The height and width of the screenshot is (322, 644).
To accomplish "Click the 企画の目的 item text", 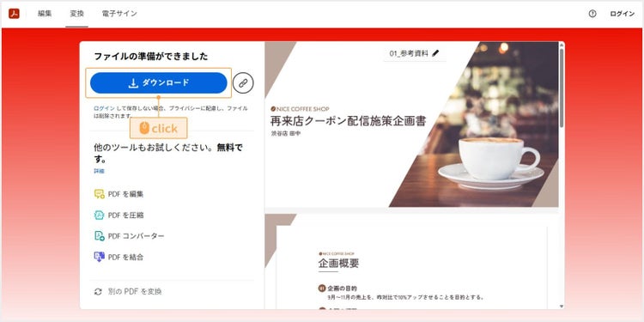I will (342, 289).
